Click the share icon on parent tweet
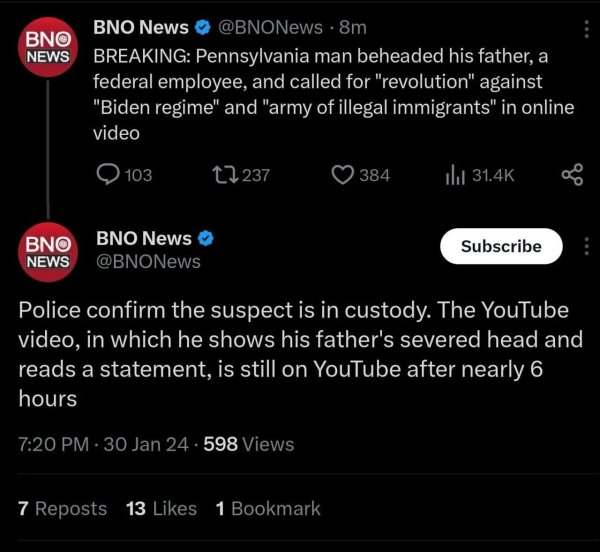Viewport: 600px width, 552px height. [572, 175]
